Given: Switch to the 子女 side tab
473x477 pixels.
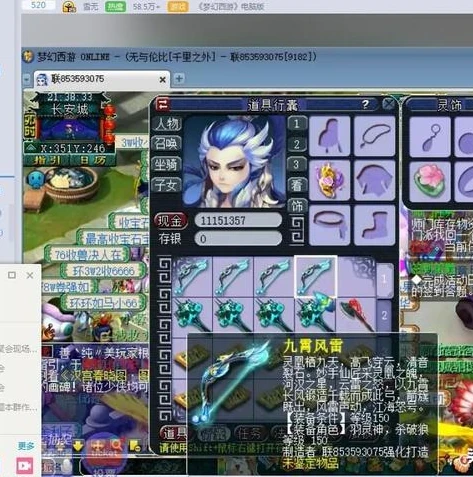Looking at the screenshot, I should 167,185.
